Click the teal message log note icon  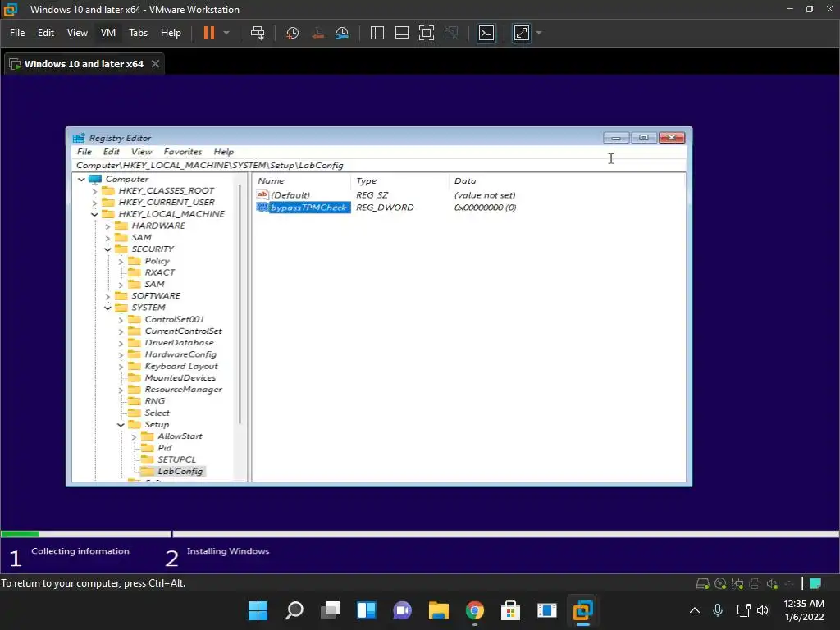tap(815, 583)
